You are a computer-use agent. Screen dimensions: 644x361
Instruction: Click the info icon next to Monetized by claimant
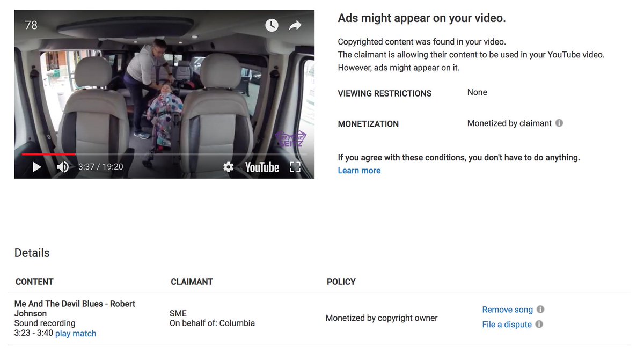point(559,123)
